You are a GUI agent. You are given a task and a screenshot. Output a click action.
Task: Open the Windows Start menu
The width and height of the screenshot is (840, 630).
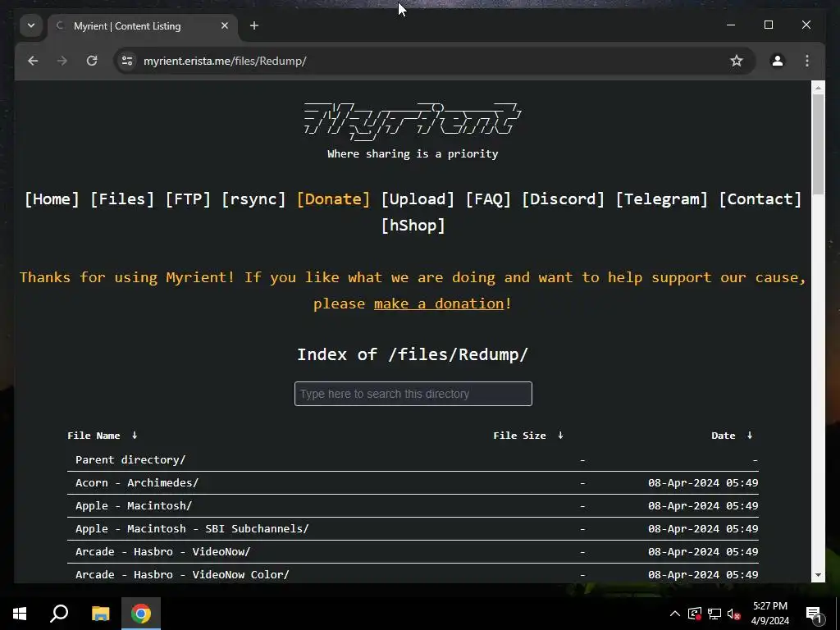coord(20,614)
